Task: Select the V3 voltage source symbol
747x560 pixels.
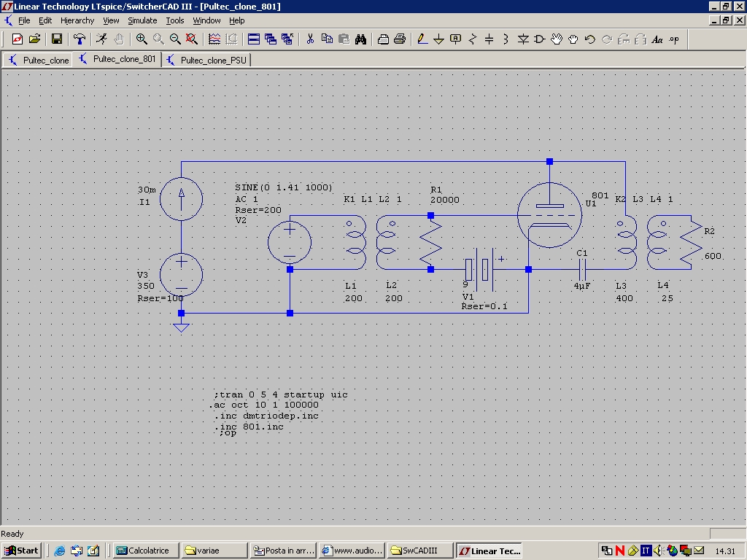Action: tap(181, 275)
